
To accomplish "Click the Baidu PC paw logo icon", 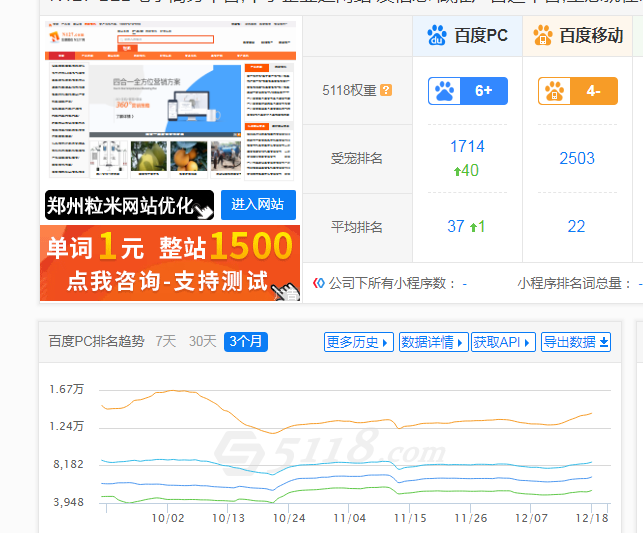I will point(437,35).
